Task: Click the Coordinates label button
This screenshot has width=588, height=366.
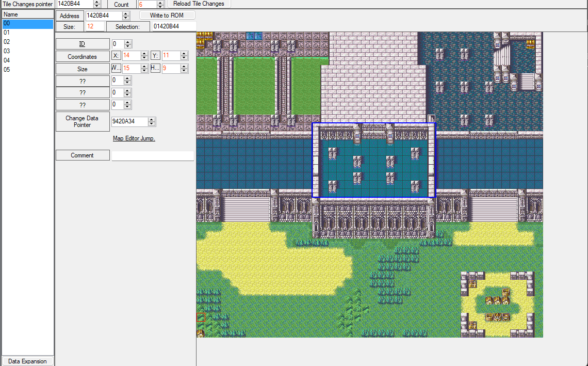Action: (83, 57)
